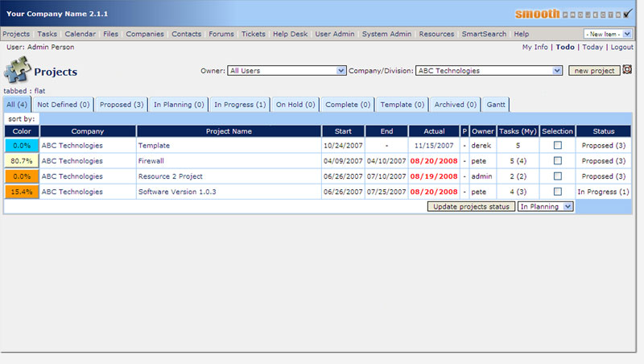644x364 pixels.
Task: Open the New Item dropdown
Action: (608, 34)
